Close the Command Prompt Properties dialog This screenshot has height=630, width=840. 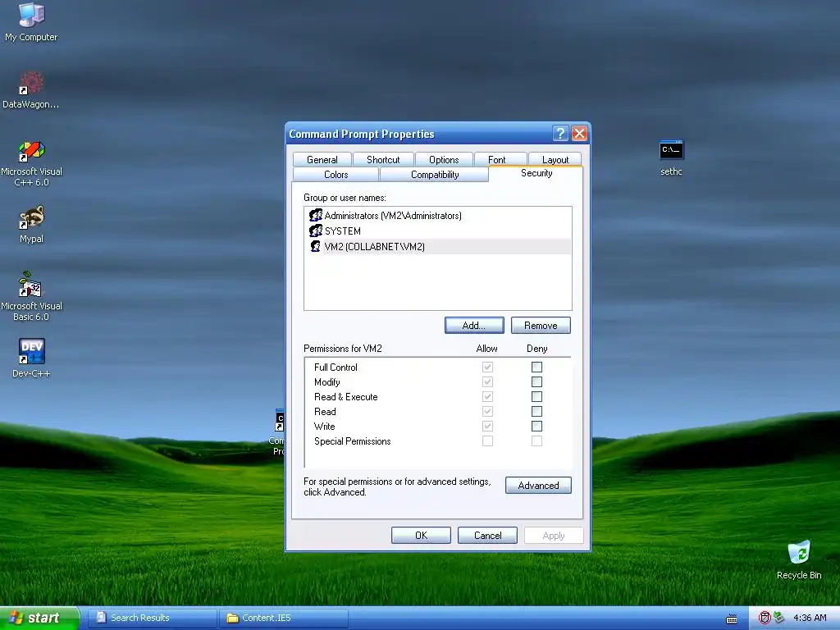[579, 134]
